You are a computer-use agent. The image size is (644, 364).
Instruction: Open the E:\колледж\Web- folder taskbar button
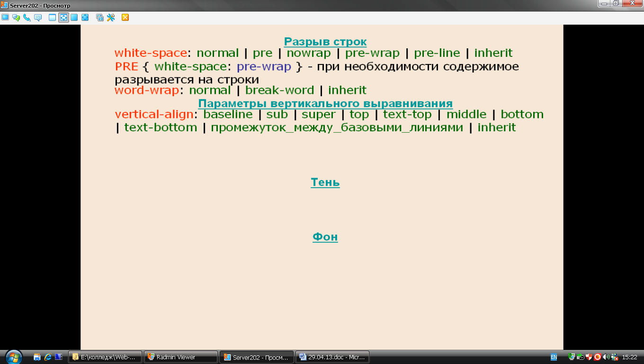105,357
